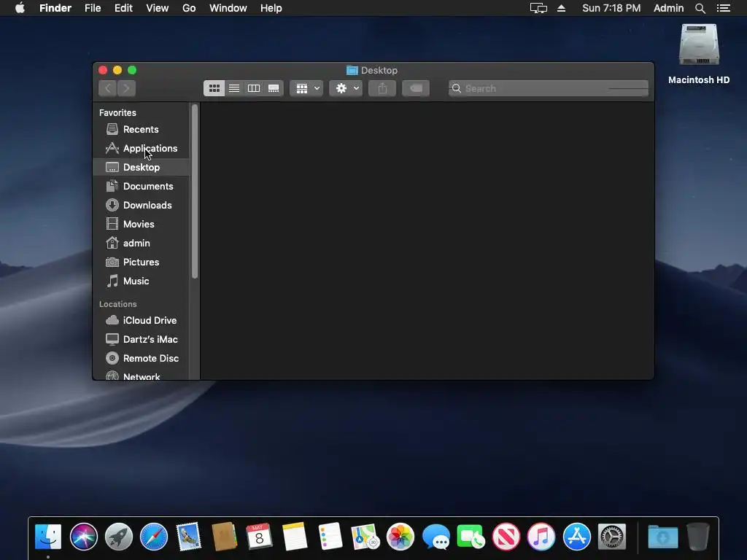Viewport: 747px width, 560px height.
Task: Open Photos from the Dock
Action: click(x=400, y=537)
